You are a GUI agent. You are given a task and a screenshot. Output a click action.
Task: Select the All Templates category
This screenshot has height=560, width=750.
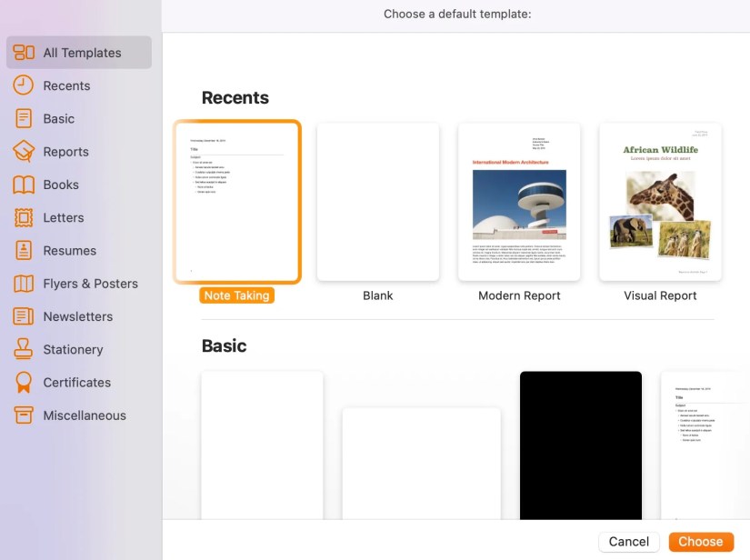pyautogui.click(x=79, y=52)
